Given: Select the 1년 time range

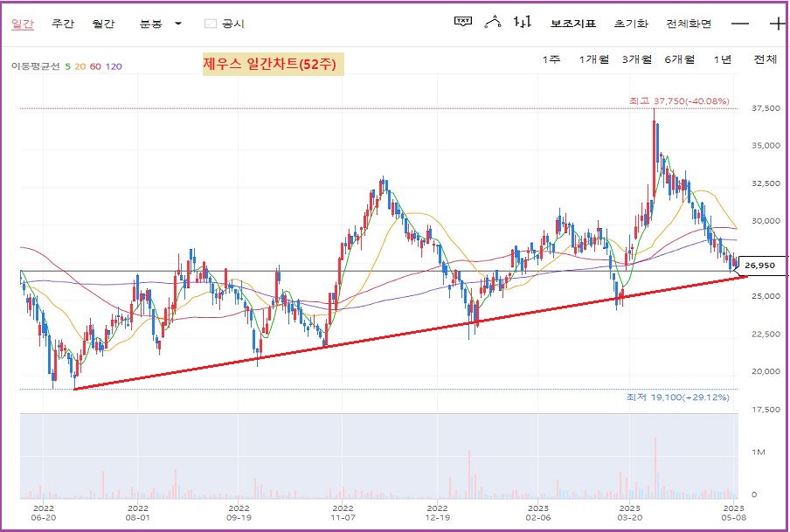Looking at the screenshot, I should tap(722, 59).
